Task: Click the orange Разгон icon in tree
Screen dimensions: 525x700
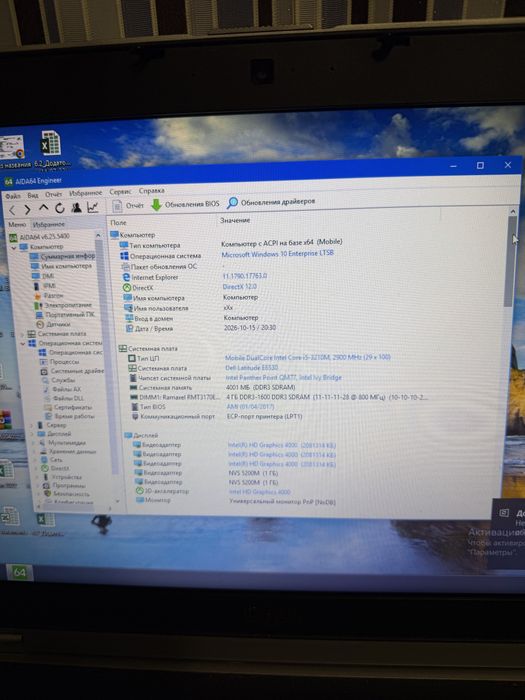Action: coord(38,296)
